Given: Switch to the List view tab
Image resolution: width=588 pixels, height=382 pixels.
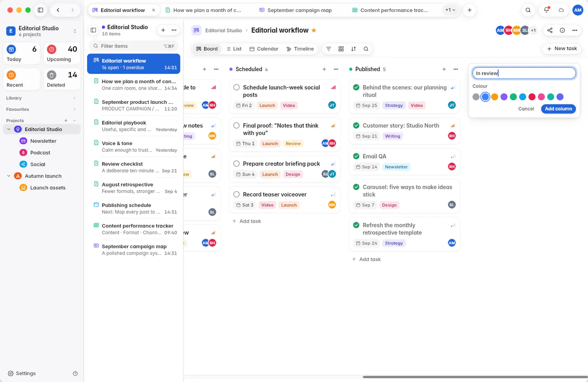Looking at the screenshot, I should pyautogui.click(x=233, y=49).
